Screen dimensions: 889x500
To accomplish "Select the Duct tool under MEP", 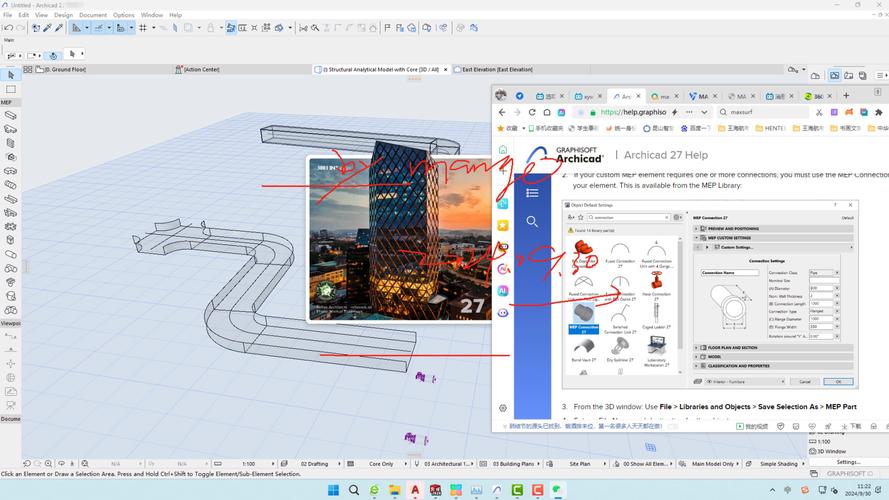I will tap(11, 115).
